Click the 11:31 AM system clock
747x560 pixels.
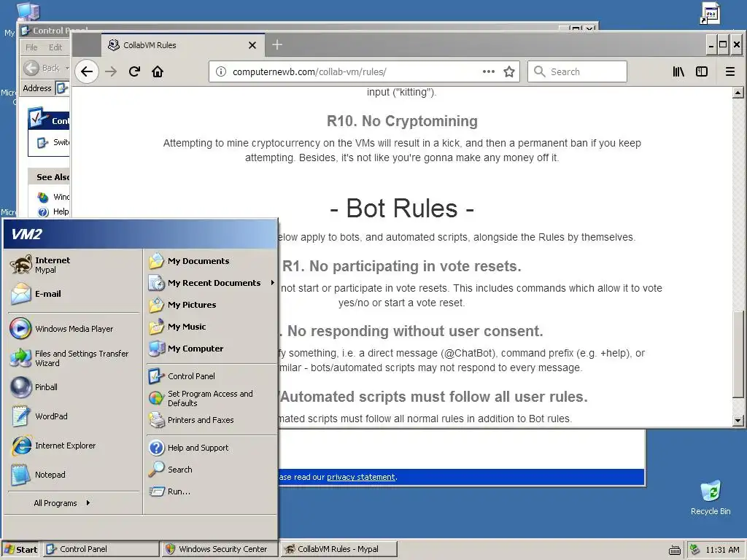click(x=722, y=550)
